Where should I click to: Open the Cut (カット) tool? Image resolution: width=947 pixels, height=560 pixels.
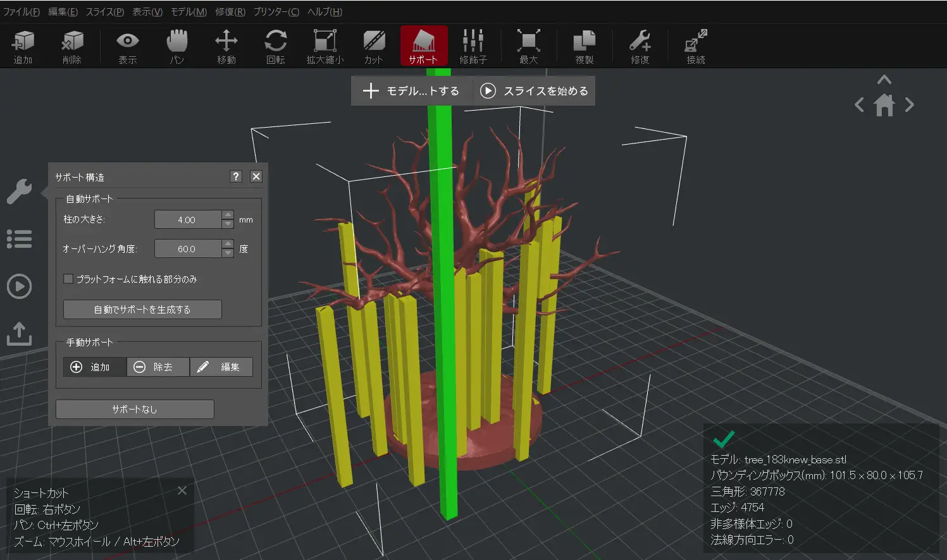[x=374, y=47]
